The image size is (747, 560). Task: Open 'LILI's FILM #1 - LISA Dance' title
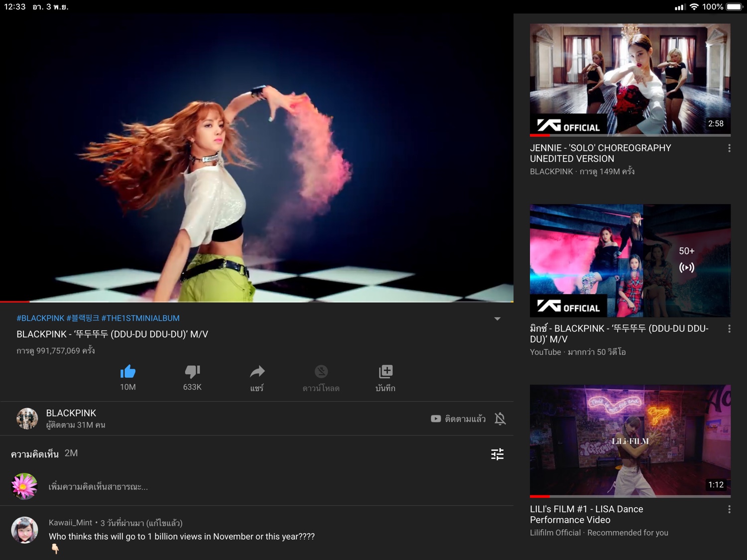pyautogui.click(x=587, y=514)
